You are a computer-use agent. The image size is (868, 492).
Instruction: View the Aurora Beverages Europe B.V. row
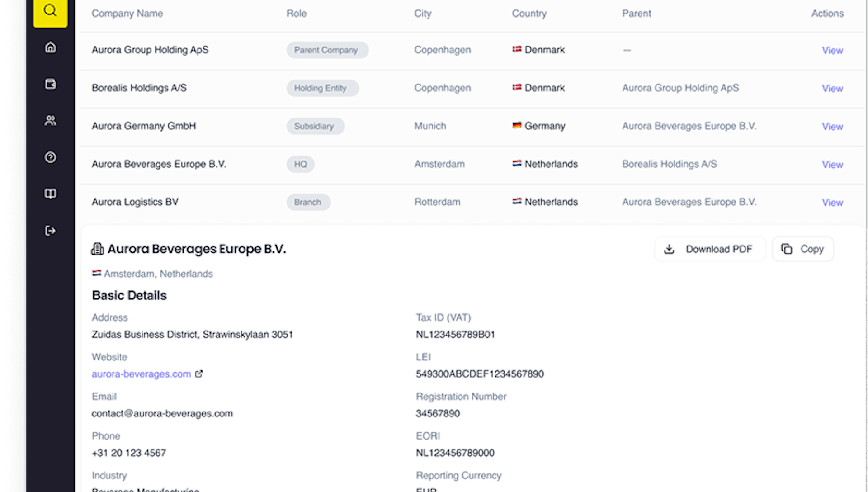(x=832, y=165)
